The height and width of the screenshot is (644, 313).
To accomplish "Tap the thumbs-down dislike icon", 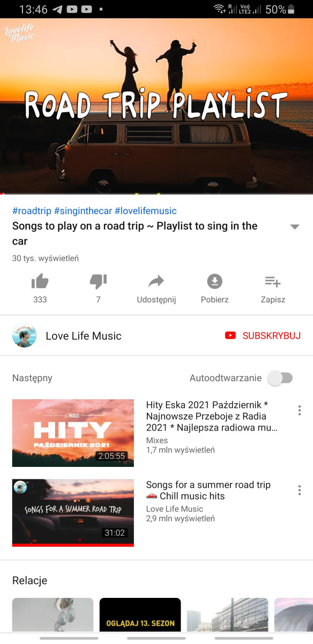I will coord(98,281).
